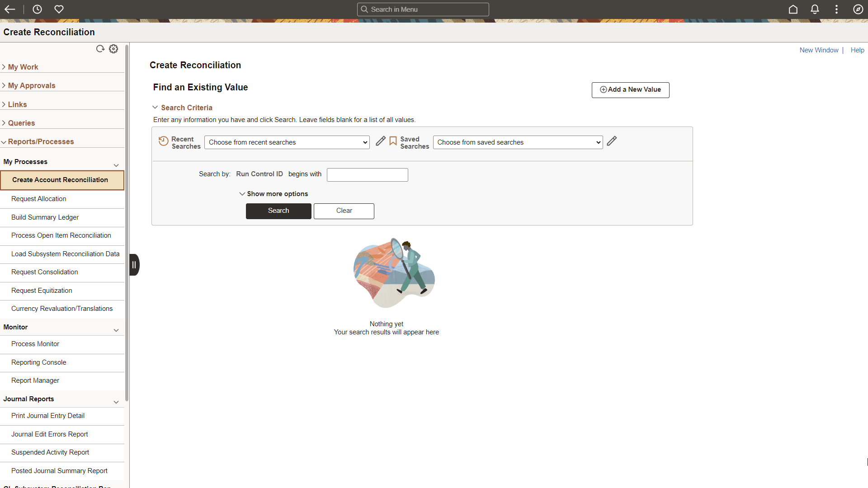Click the Run Control ID input field
Image resolution: width=868 pixels, height=488 pixels.
point(368,174)
